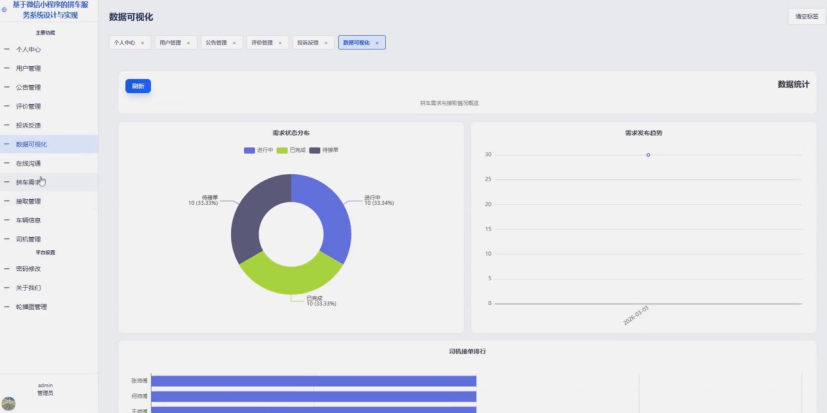Click the blue 刷新 refresh button
The width and height of the screenshot is (827, 413).
tap(138, 86)
